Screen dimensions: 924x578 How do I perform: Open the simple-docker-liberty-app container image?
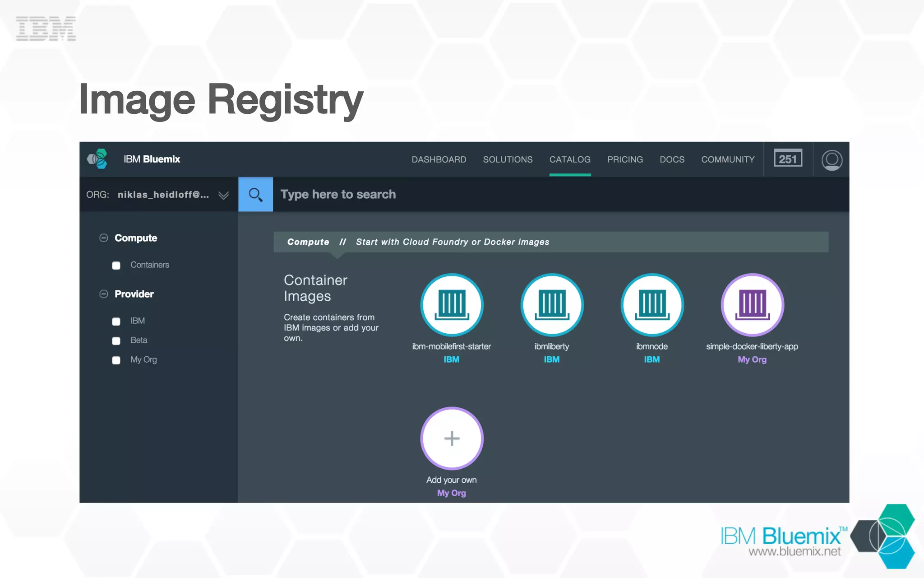tap(752, 305)
